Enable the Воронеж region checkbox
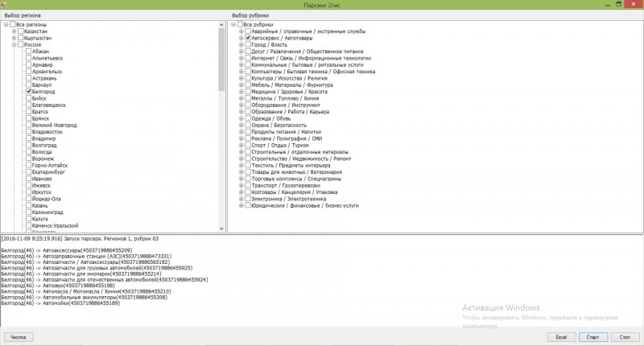Image resolution: width=644 pixels, height=346 pixels. pyautogui.click(x=28, y=159)
